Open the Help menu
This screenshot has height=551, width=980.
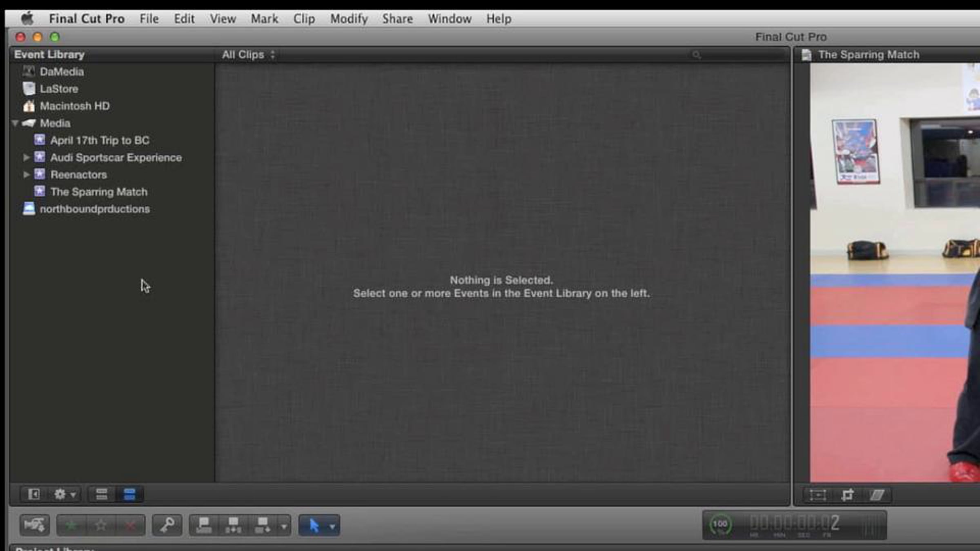(499, 19)
